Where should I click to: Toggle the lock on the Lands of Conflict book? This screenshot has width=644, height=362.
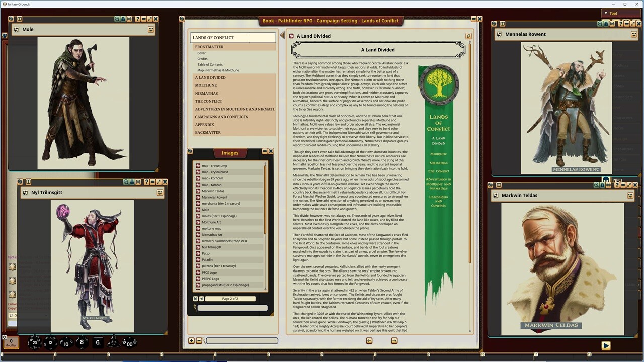click(x=468, y=36)
